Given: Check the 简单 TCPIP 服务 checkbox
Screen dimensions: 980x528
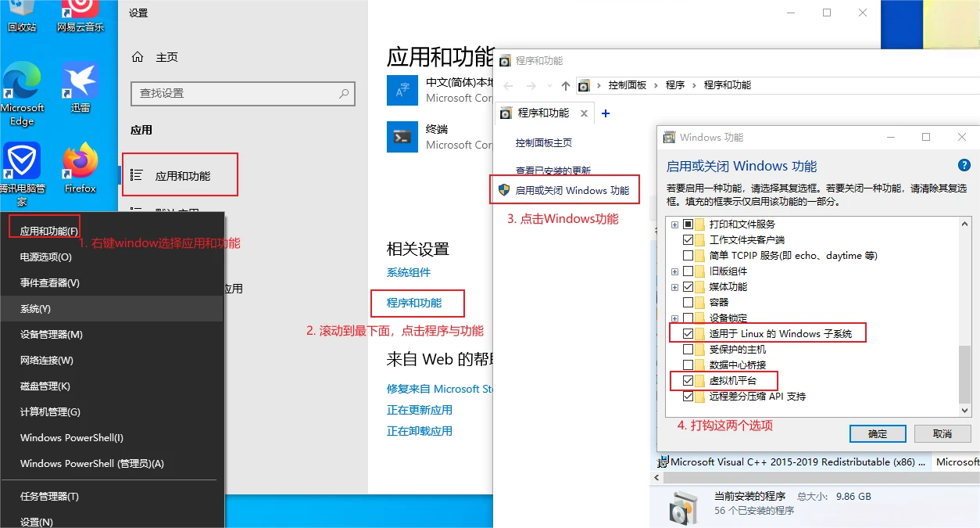Looking at the screenshot, I should click(689, 256).
